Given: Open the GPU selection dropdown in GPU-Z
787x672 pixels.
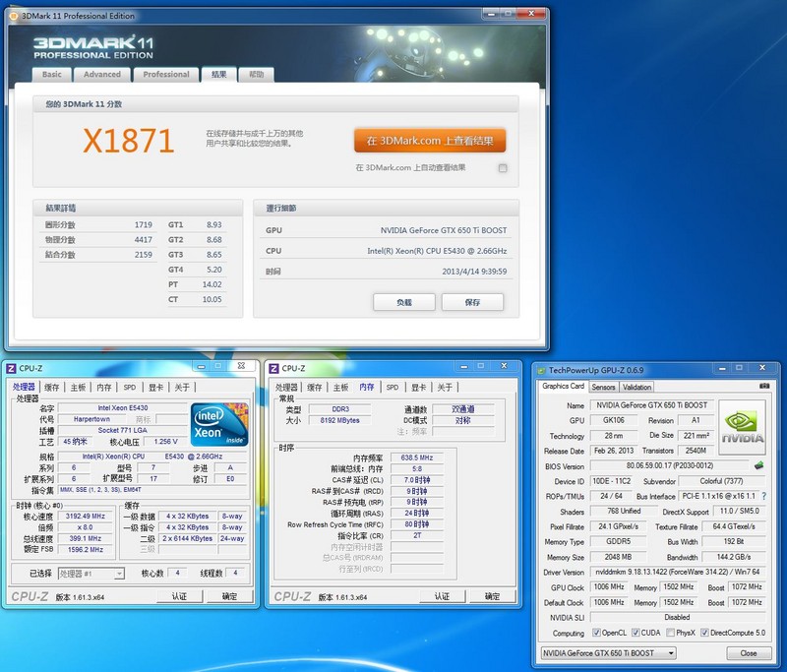Looking at the screenshot, I should (608, 653).
